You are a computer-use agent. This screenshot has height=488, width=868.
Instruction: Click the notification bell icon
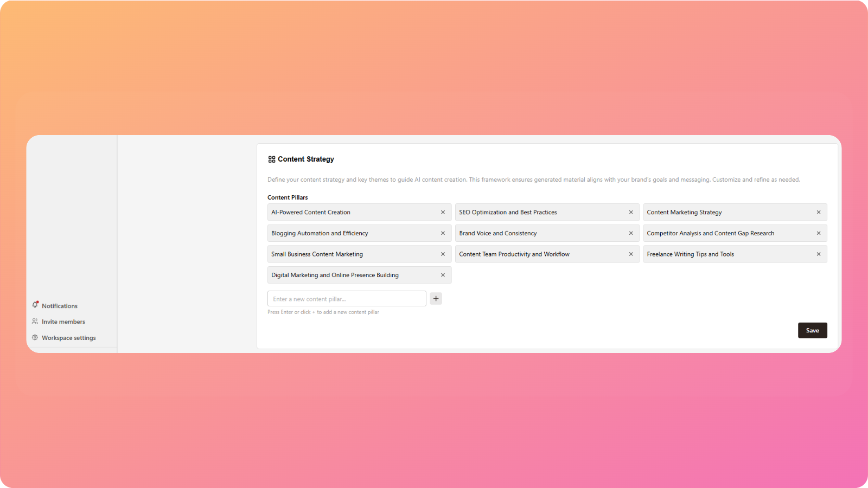[35, 305]
